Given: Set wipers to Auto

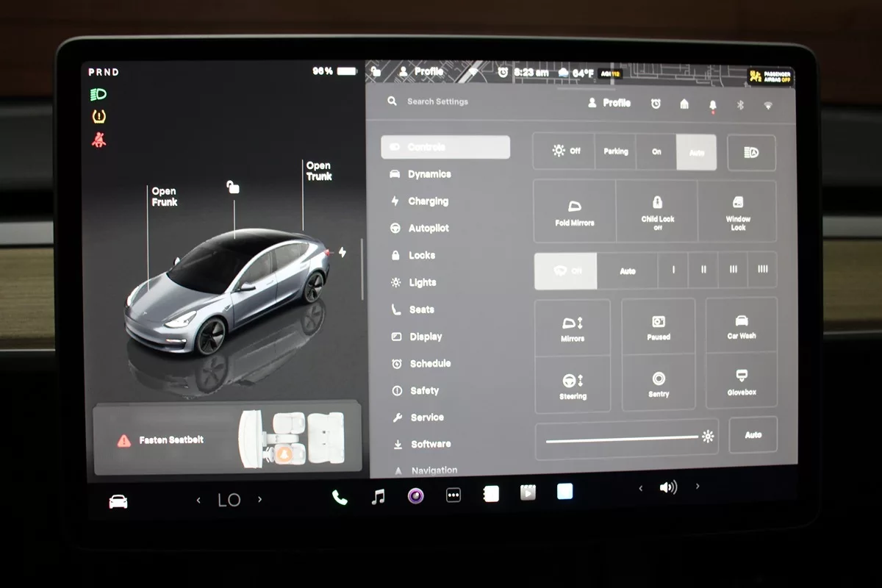Looking at the screenshot, I should point(627,271).
